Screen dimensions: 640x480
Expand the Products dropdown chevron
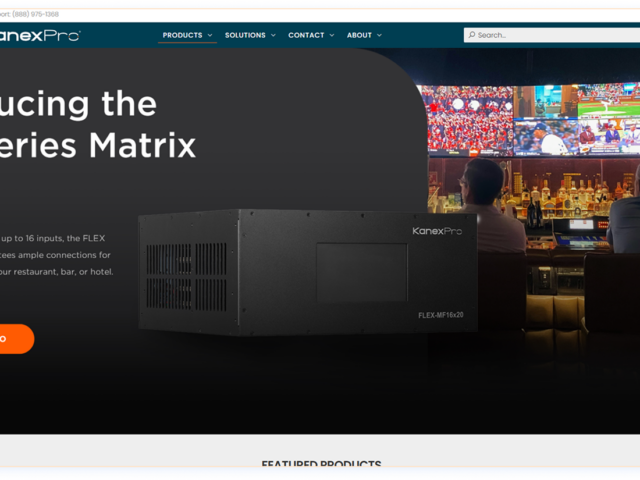210,35
